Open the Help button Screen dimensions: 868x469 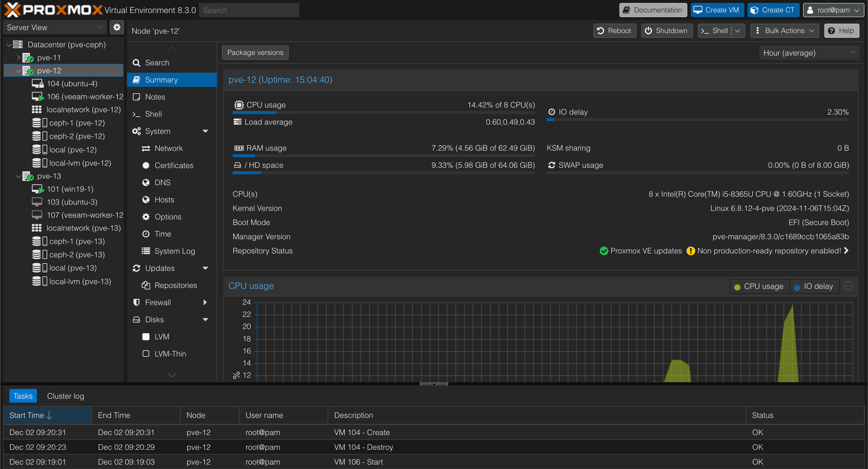pos(842,31)
